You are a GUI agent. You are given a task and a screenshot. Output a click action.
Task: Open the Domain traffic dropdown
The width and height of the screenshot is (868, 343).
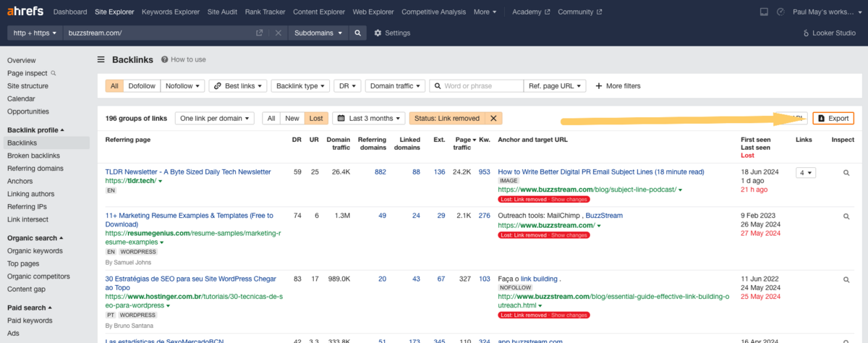(394, 86)
